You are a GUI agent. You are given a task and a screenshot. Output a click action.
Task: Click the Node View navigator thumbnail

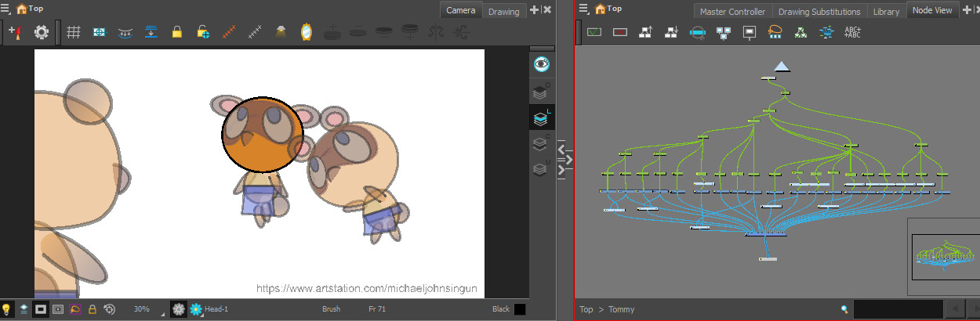click(x=946, y=256)
